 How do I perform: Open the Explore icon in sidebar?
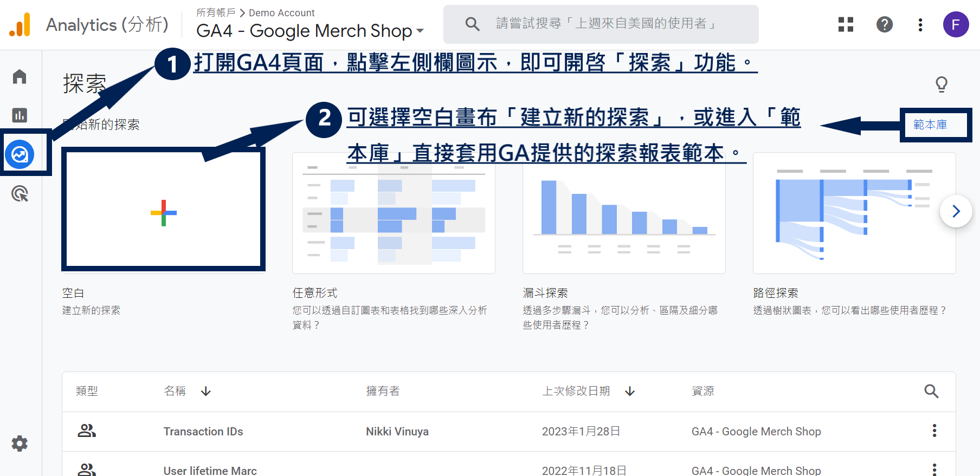click(20, 154)
